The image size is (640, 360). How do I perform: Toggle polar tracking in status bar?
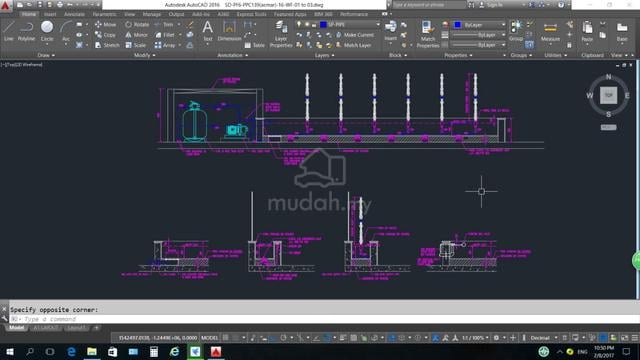coord(283,338)
